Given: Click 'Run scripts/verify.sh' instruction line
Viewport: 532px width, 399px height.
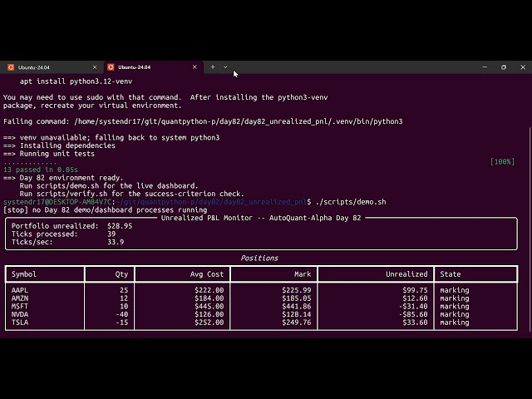Looking at the screenshot, I should tap(131, 194).
